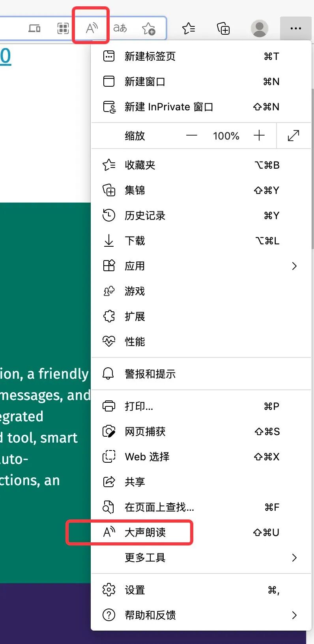Enter full screen using the zoom expand icon
314x644 pixels.
coord(293,136)
